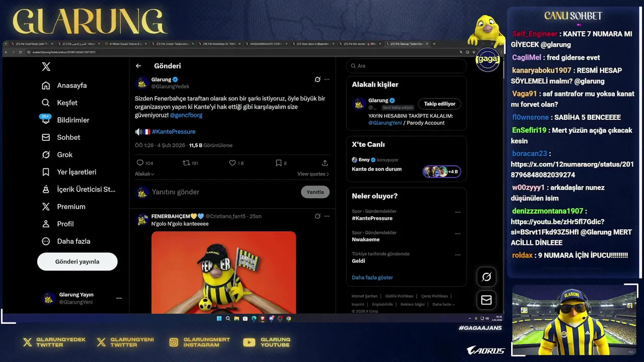Switch to the Fener Ajans browser tab
The image size is (644, 362).
point(314,44)
